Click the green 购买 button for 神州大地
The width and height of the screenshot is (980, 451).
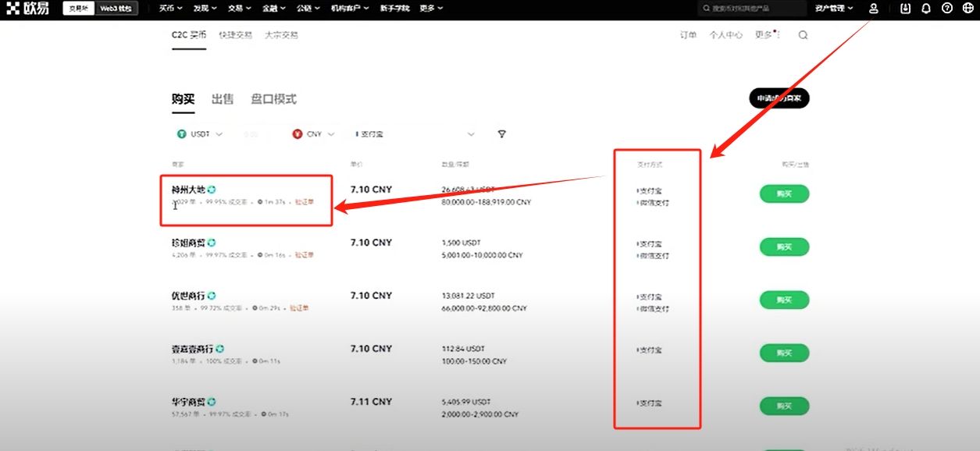783,194
